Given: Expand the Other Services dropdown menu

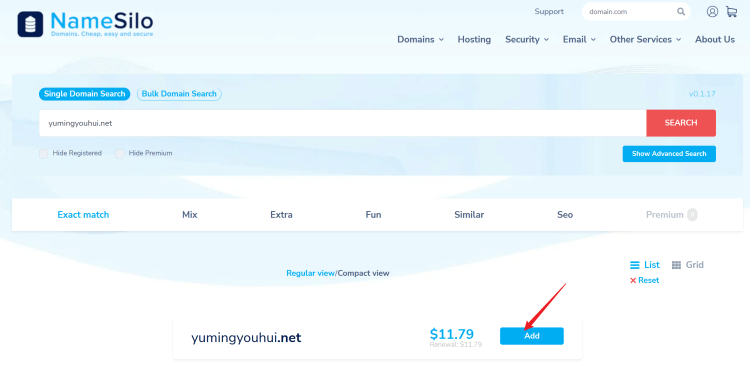Looking at the screenshot, I should coord(645,40).
